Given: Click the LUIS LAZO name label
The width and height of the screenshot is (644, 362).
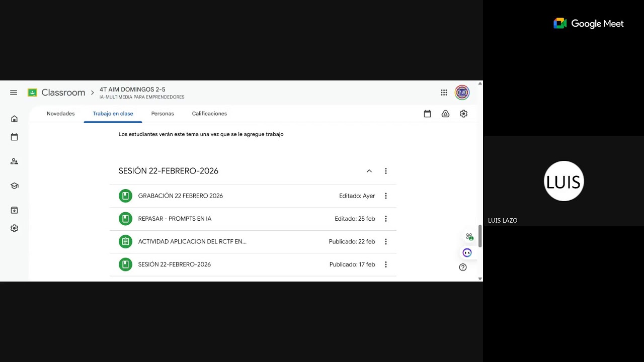Looking at the screenshot, I should tap(503, 220).
